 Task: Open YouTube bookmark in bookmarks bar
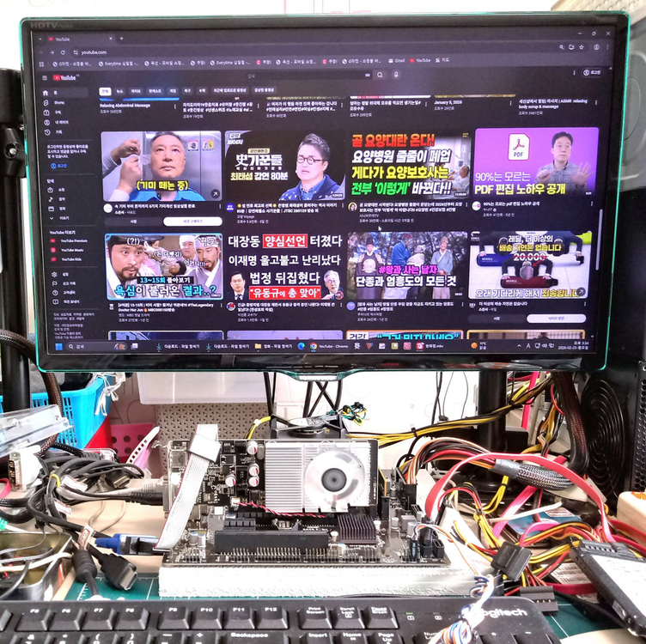(420, 60)
